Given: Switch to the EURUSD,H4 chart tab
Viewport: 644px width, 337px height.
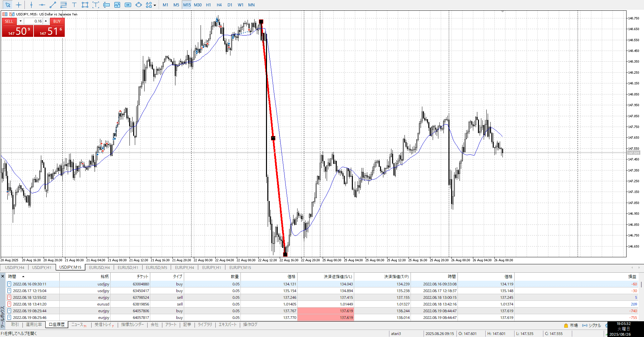Looking at the screenshot, I should click(99, 267).
